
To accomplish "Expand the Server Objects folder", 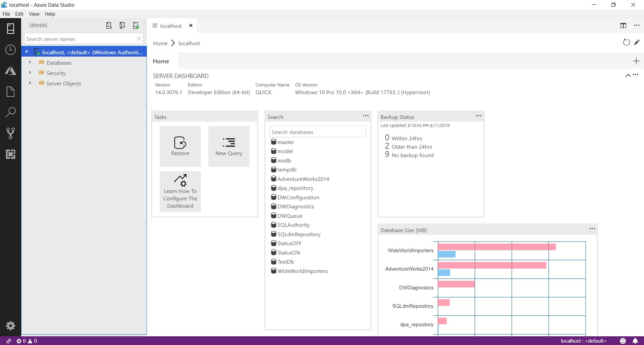I will (x=30, y=83).
